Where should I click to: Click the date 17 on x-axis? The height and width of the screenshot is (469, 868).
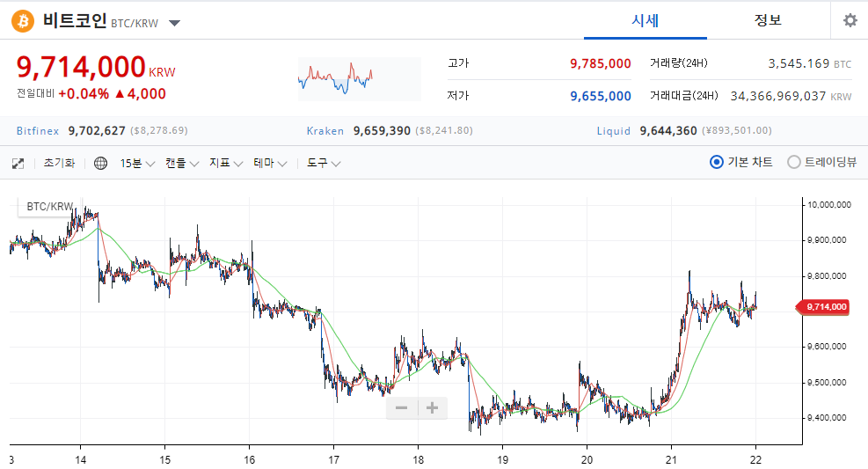[x=334, y=459]
